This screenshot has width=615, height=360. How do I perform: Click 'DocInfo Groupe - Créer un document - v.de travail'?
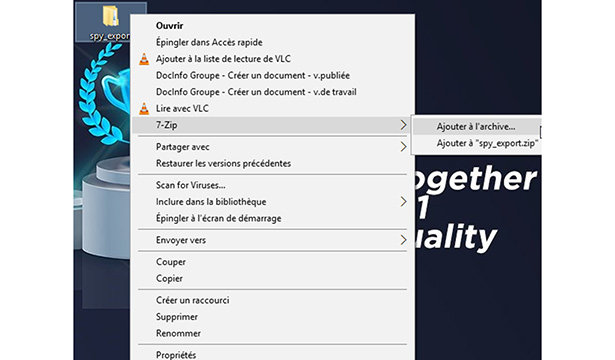(256, 92)
